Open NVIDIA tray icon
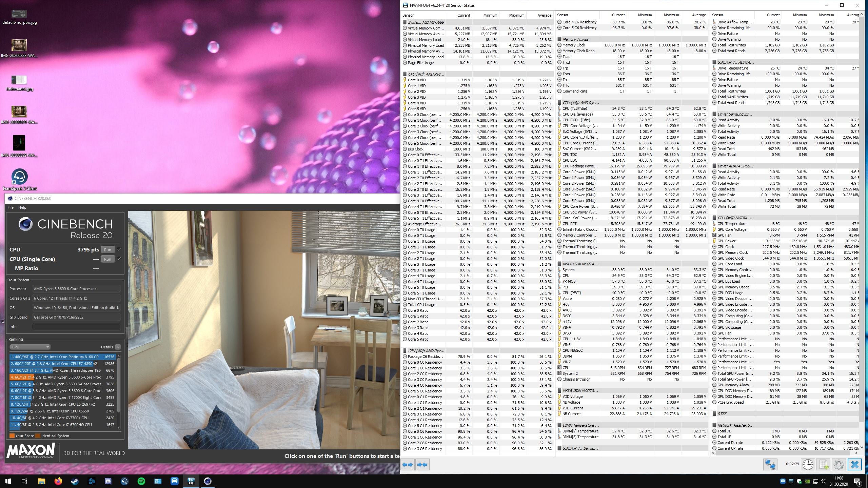The height and width of the screenshot is (488, 868). click(808, 481)
